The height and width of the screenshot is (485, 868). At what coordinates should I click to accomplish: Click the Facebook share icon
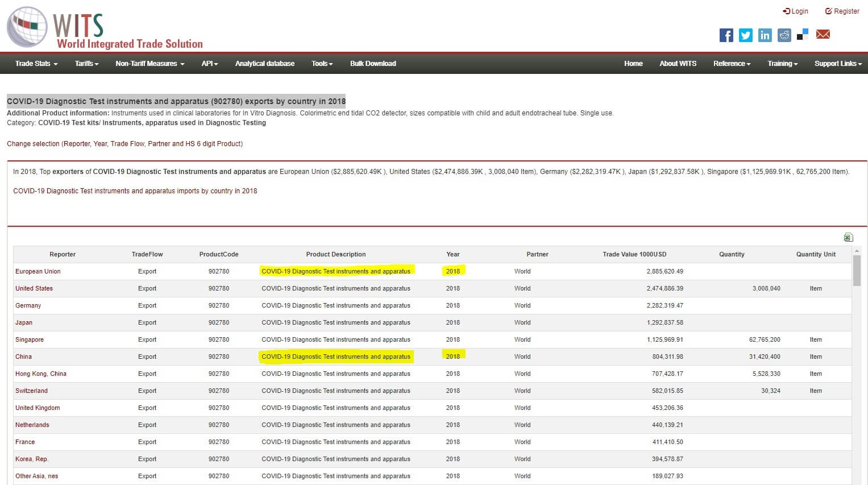click(726, 35)
